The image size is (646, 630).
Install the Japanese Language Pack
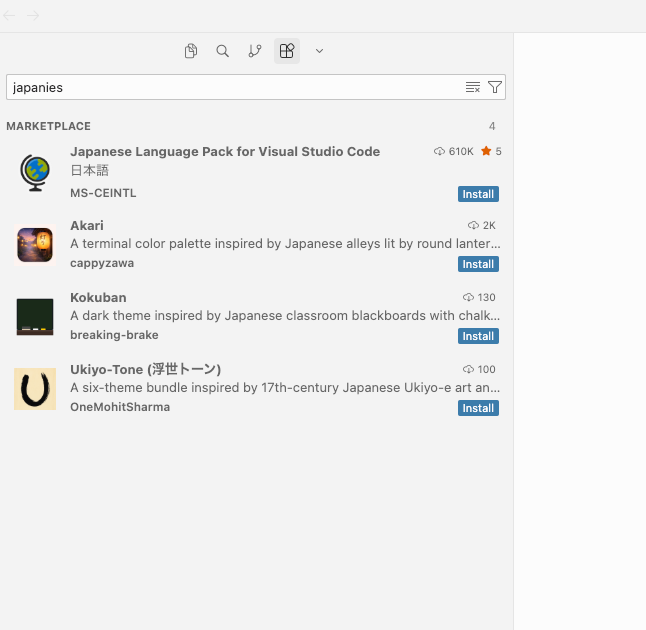478,194
